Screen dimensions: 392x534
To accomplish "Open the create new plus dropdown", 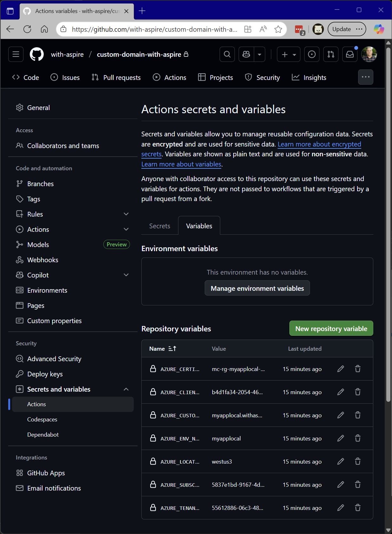I will click(x=288, y=55).
